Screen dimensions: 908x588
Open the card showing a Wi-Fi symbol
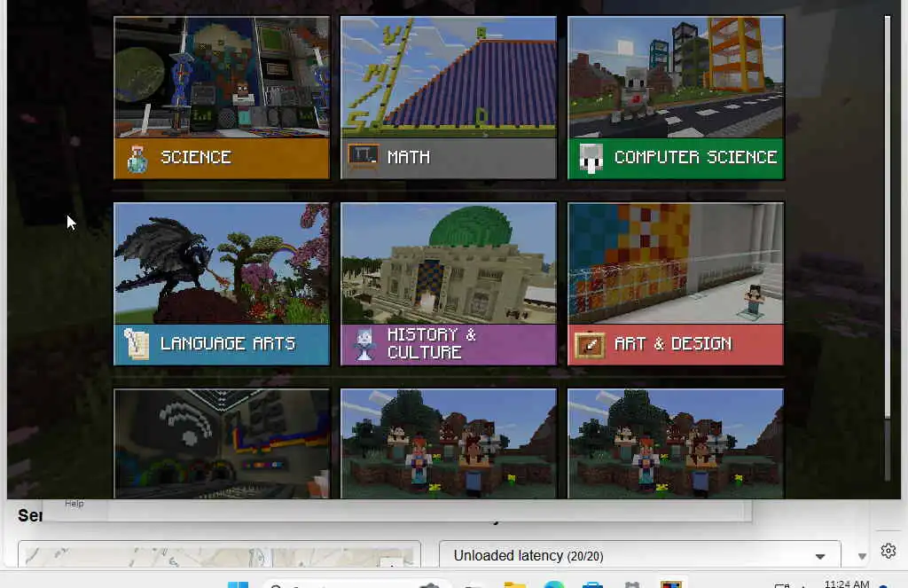pos(222,443)
